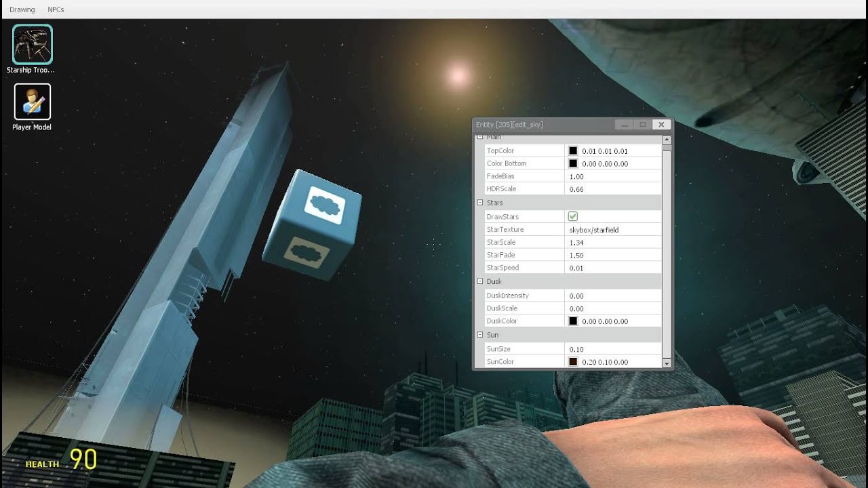Edit the StarSpeed value 0.01
868x488 pixels.
613,268
